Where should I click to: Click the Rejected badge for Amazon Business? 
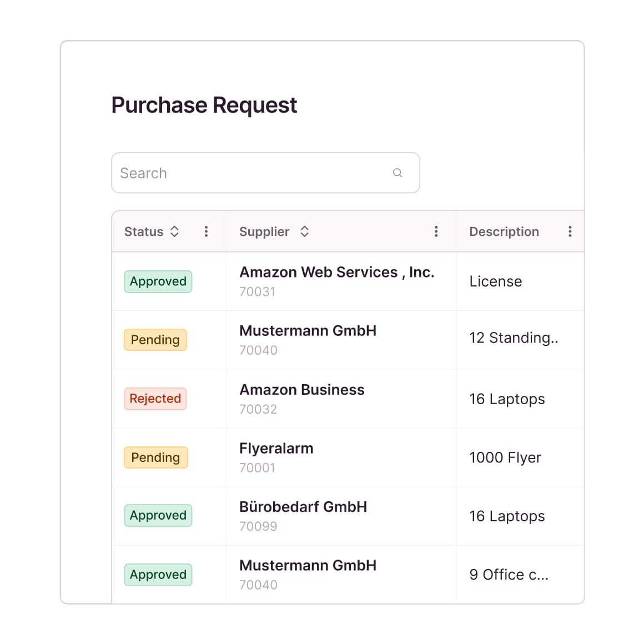(155, 399)
